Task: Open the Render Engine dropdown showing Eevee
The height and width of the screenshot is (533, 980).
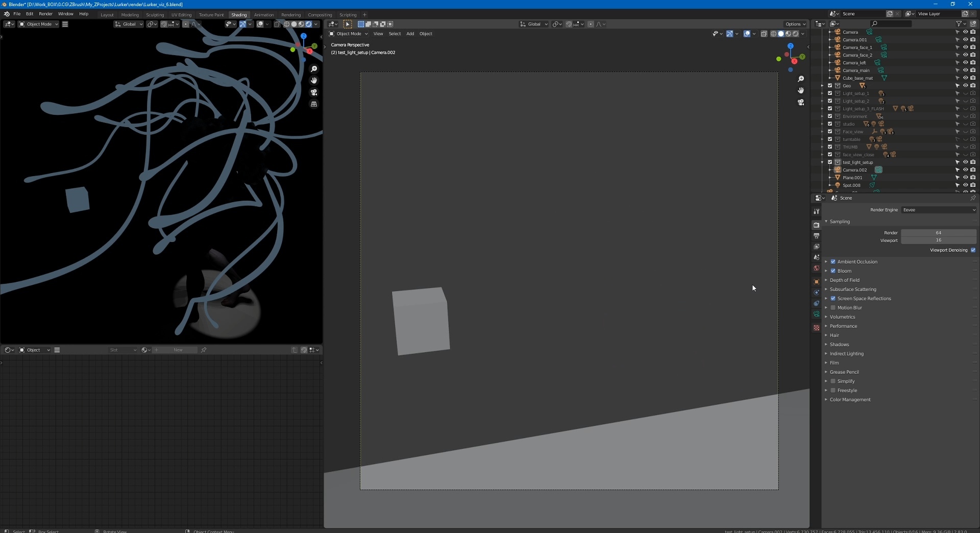Action: pos(939,210)
